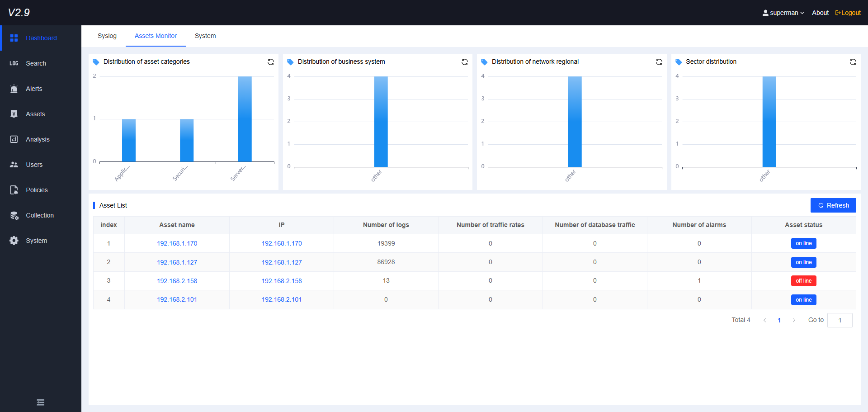Click on line status for 192.168.1.170
The image size is (868, 412).
pos(804,243)
